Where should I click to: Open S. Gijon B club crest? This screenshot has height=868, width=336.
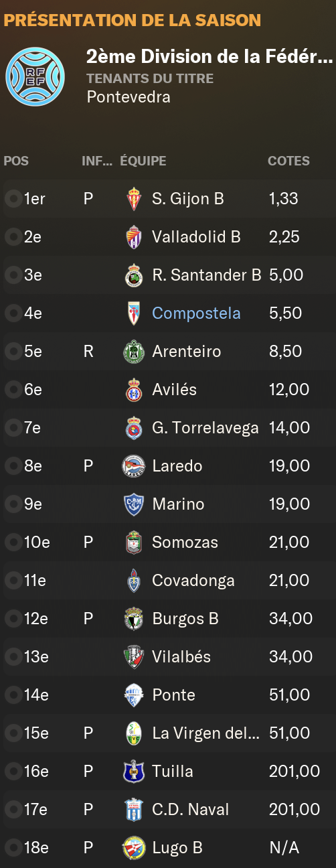click(x=134, y=199)
